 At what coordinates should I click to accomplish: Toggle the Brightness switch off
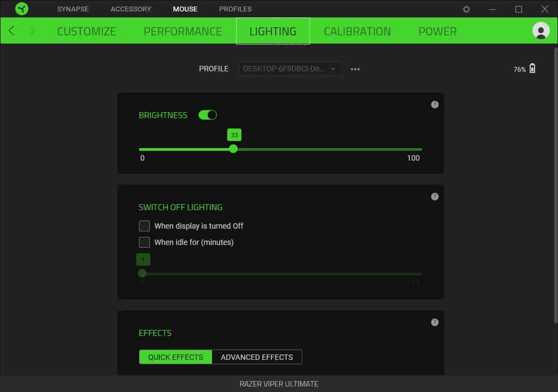pyautogui.click(x=208, y=115)
